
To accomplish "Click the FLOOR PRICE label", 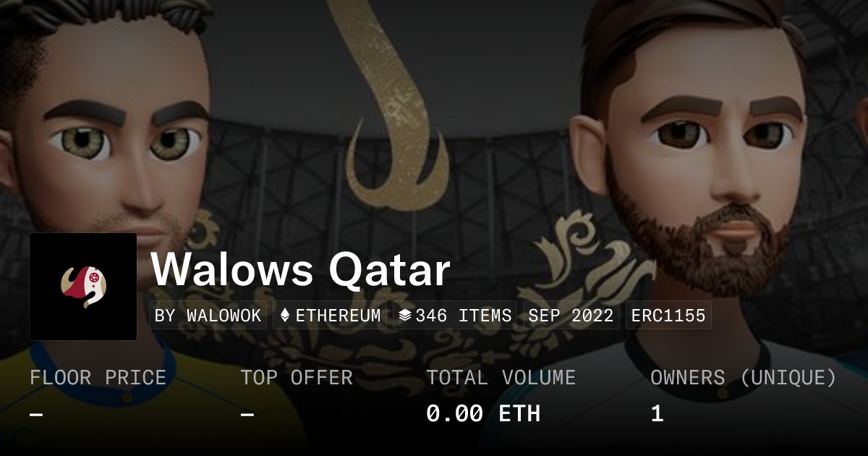I will (x=98, y=377).
